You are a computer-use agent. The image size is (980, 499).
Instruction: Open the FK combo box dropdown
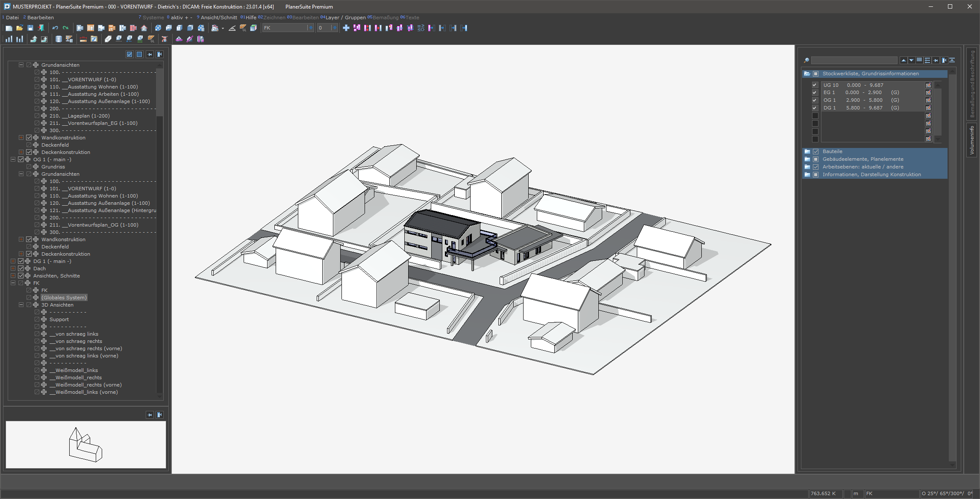pyautogui.click(x=310, y=28)
